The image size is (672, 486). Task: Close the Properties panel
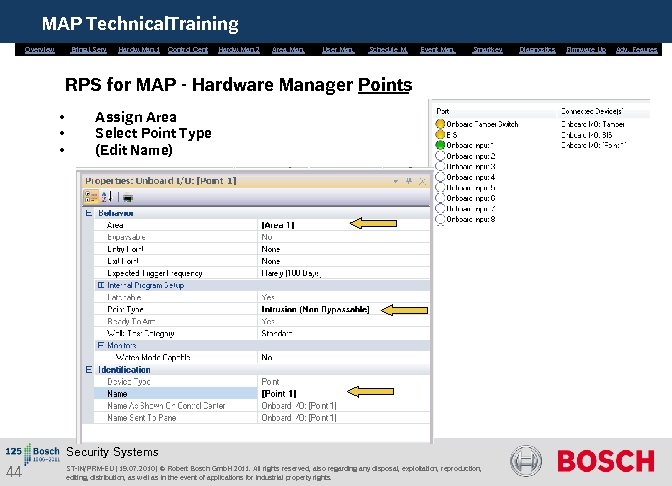423,181
